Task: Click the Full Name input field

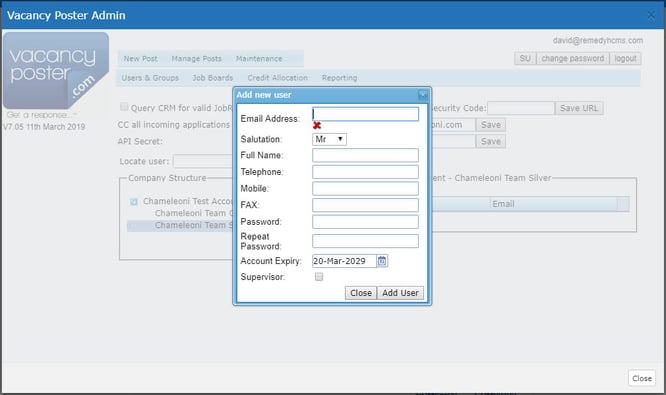Action: (x=365, y=155)
